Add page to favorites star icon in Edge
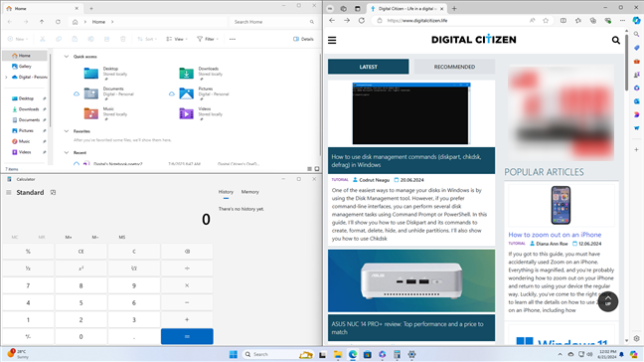The height and width of the screenshot is (362, 644). [546, 21]
